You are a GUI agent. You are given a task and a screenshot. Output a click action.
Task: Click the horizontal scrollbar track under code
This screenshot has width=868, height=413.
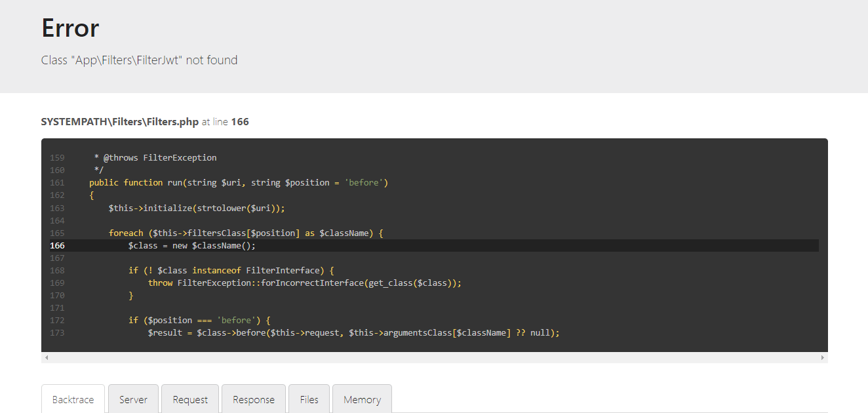tap(434, 358)
